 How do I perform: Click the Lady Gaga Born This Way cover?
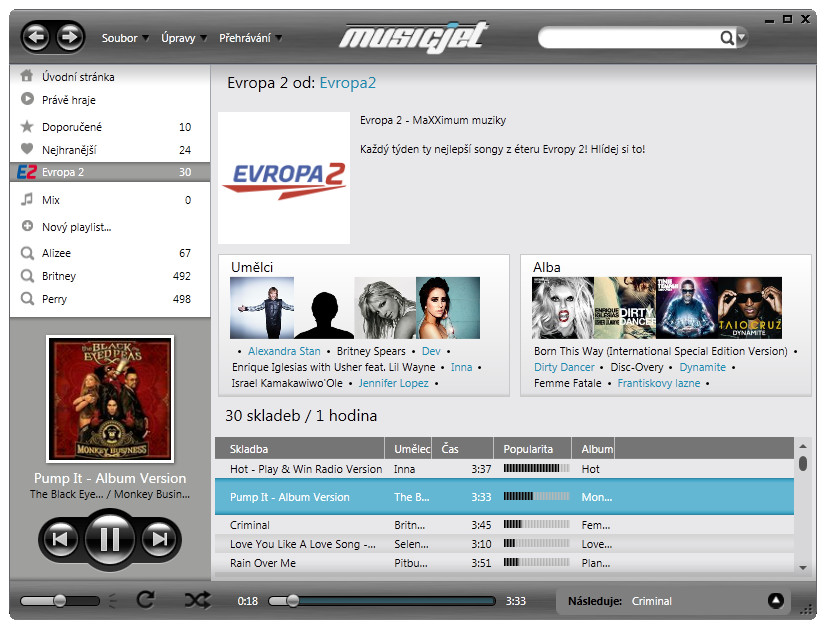pos(563,308)
